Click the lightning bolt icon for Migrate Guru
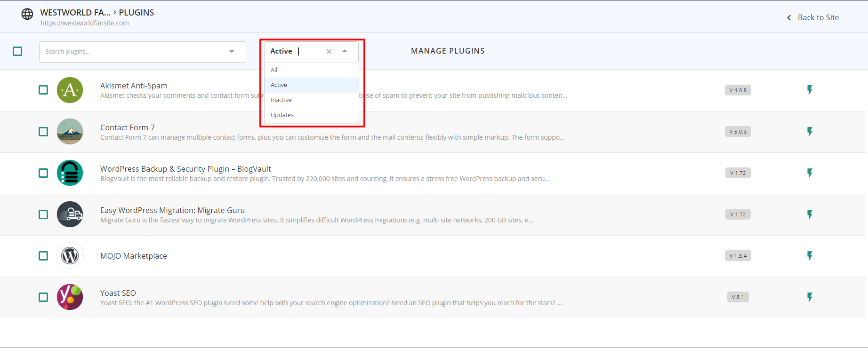 click(x=810, y=214)
